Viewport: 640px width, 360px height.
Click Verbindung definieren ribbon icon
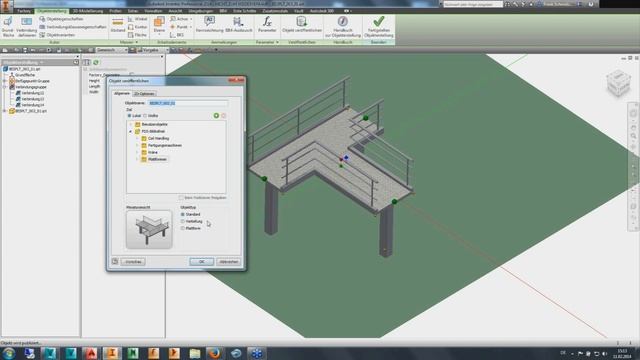click(27, 27)
